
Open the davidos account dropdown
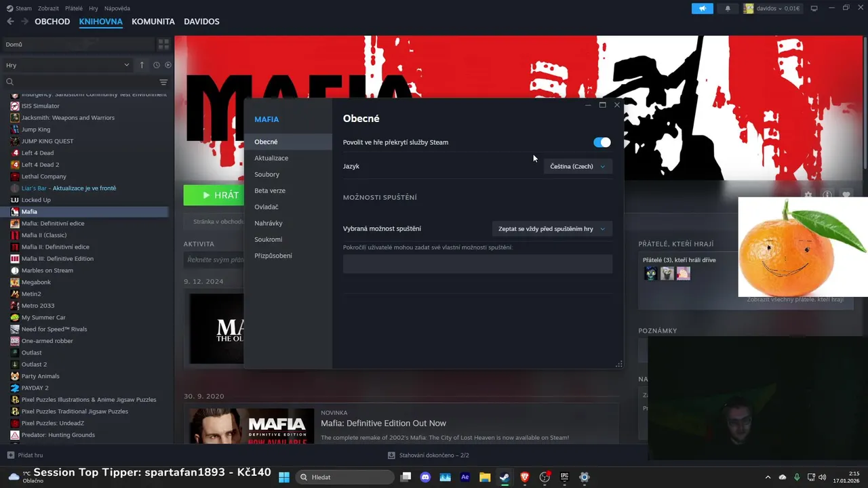pos(772,8)
